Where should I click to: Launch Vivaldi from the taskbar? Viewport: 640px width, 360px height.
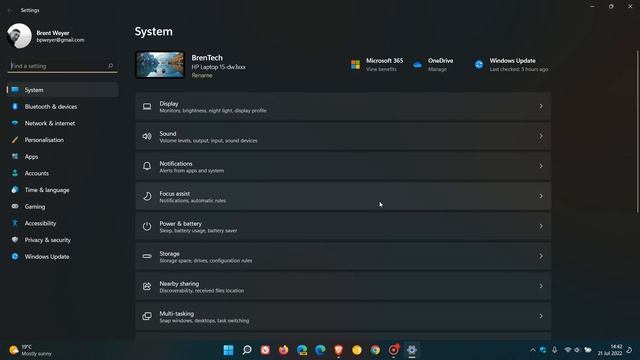coord(265,350)
